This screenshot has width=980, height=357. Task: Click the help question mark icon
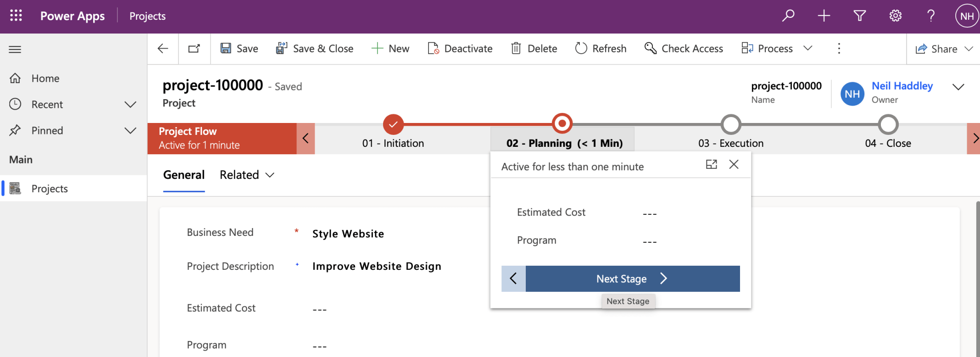(x=931, y=16)
